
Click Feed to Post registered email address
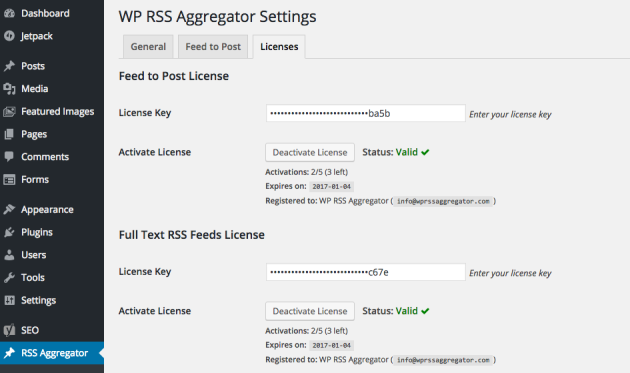click(x=443, y=201)
